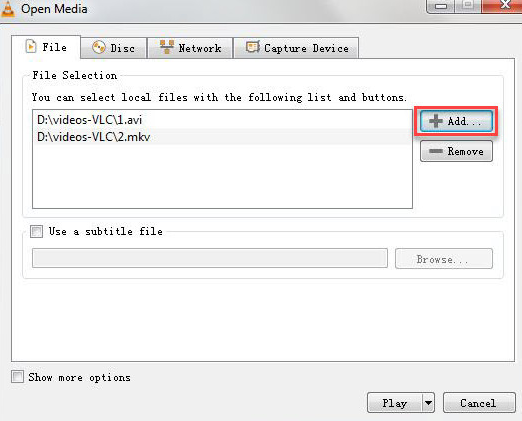Click the Cancel button
The height and width of the screenshot is (421, 522).
coord(479,403)
